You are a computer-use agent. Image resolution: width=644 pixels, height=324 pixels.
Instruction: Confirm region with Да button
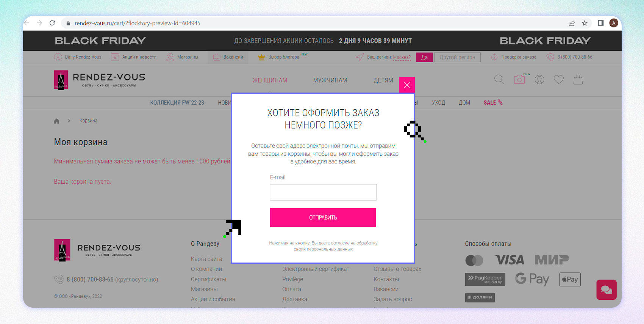click(424, 57)
